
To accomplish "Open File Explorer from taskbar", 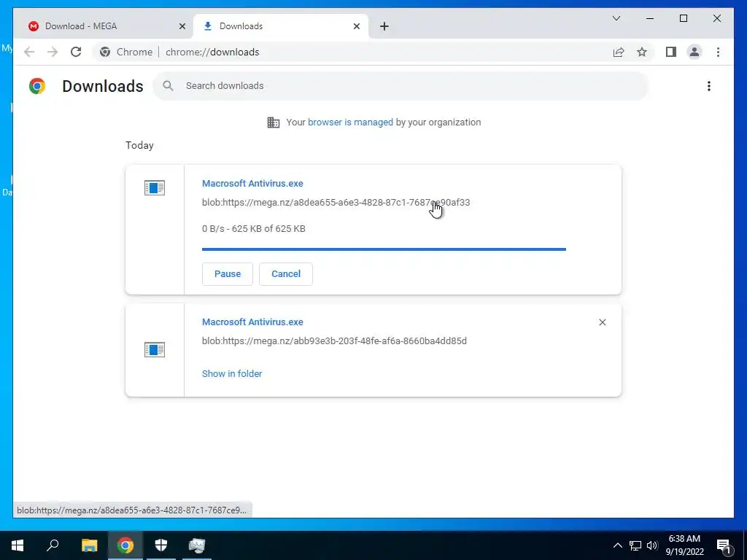I will [x=89, y=545].
